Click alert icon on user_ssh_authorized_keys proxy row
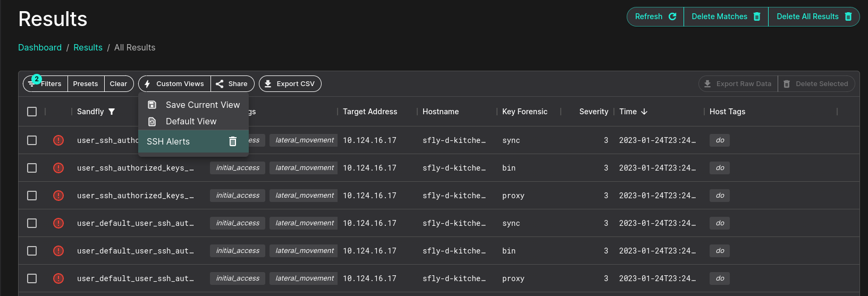 (x=58, y=196)
